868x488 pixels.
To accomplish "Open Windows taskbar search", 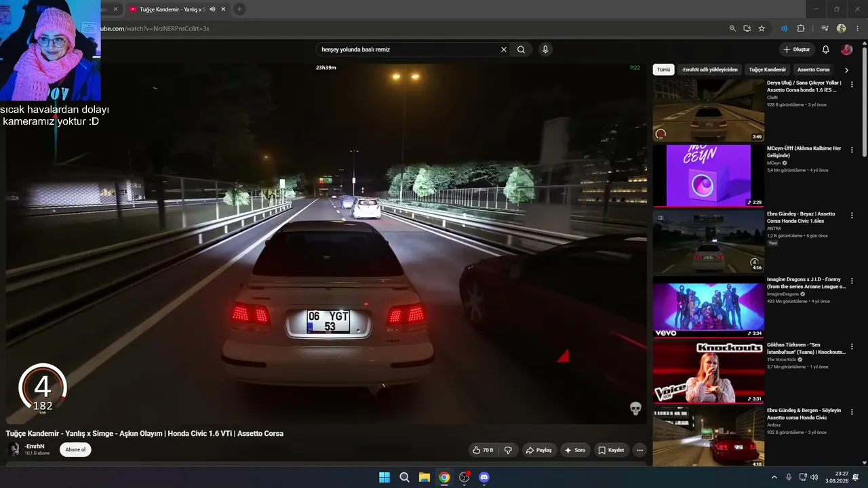I will (404, 477).
